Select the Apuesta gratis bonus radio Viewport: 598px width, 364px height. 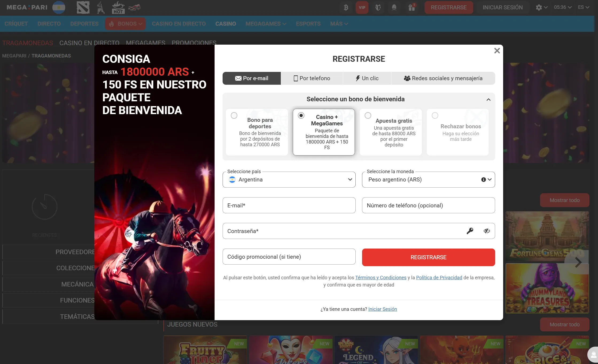point(368,115)
